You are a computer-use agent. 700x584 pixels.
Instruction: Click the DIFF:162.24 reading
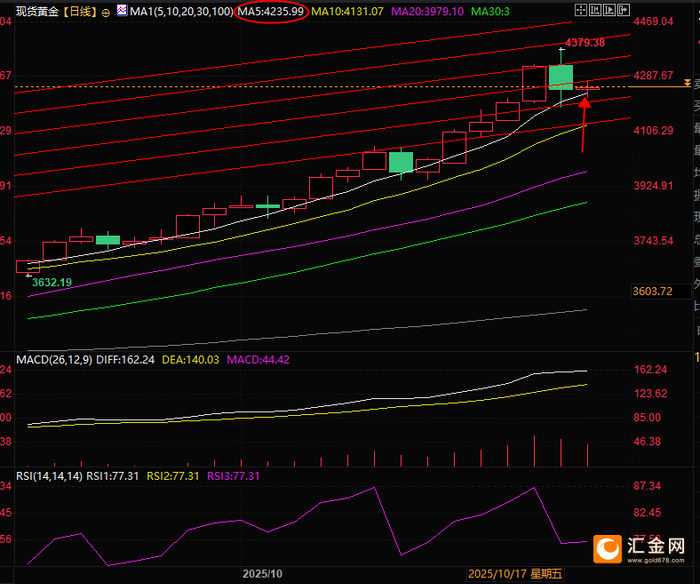(125, 359)
